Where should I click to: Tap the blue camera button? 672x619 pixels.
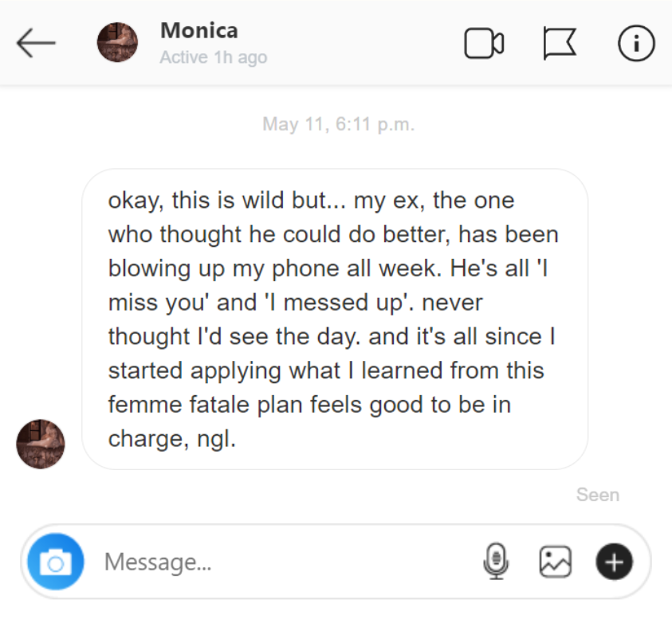coord(56,562)
